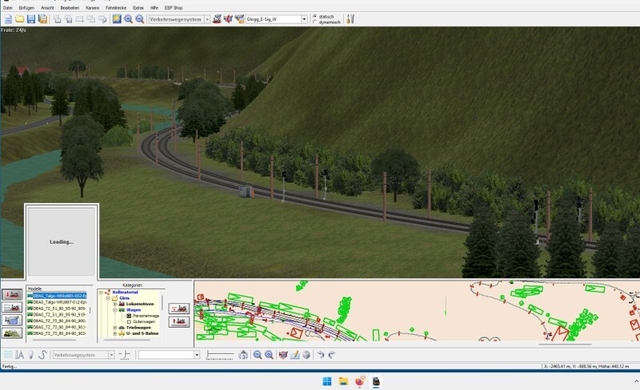Open the Einfügen menu
Screen dimensions: 640x390
[x=27, y=8]
